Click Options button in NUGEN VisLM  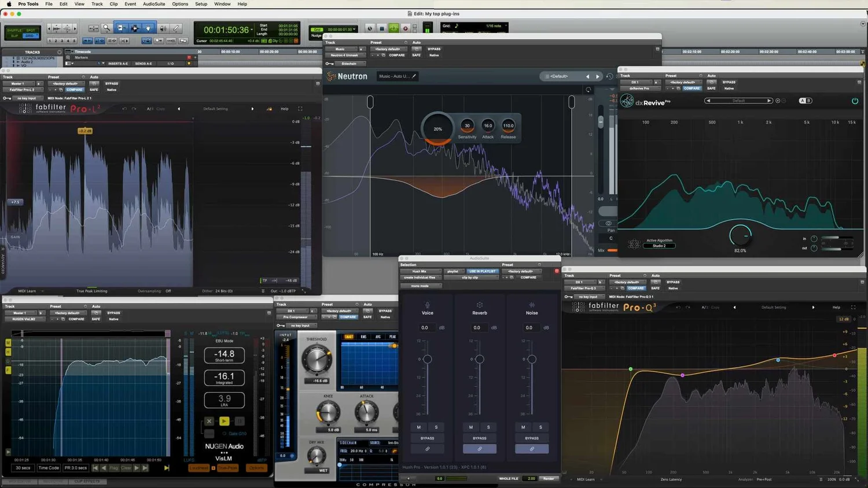coord(256,468)
